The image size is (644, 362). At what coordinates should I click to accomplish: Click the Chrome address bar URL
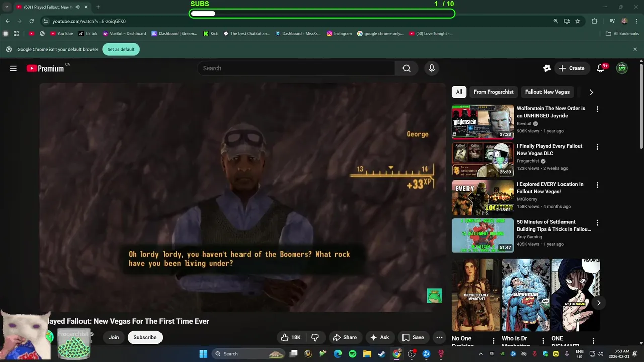click(x=89, y=21)
